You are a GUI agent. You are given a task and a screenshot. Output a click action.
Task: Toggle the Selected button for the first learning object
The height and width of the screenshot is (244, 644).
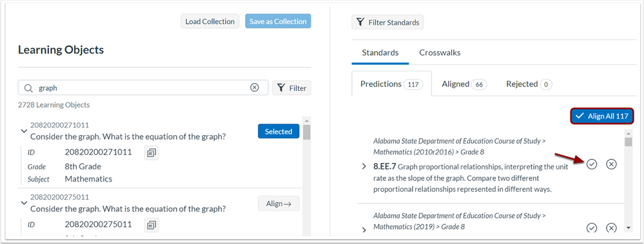click(278, 131)
